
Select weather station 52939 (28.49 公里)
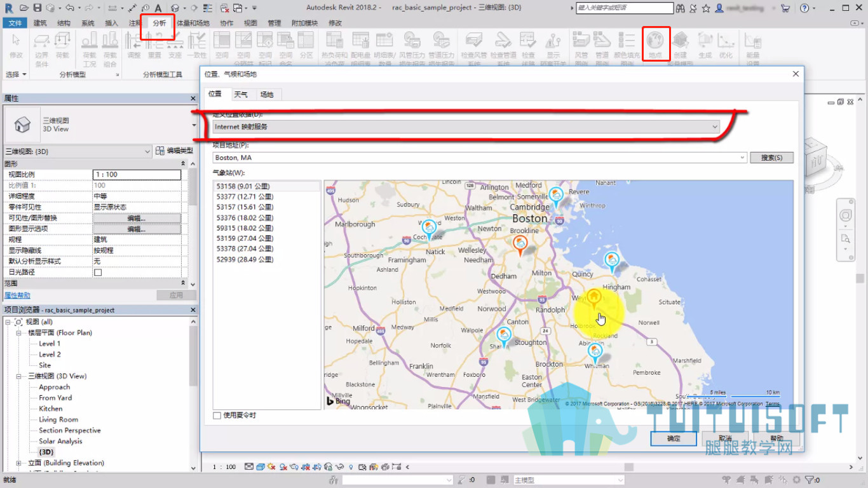click(x=267, y=260)
